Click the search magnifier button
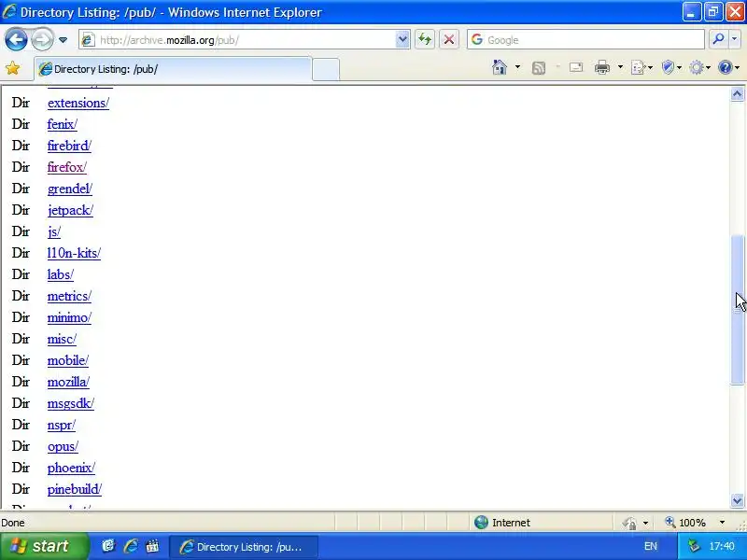The image size is (747, 560). click(x=718, y=39)
